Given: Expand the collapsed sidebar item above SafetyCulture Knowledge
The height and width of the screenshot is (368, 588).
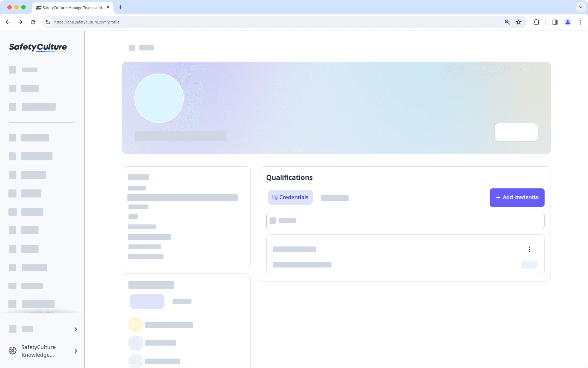Looking at the screenshot, I should click(75, 329).
